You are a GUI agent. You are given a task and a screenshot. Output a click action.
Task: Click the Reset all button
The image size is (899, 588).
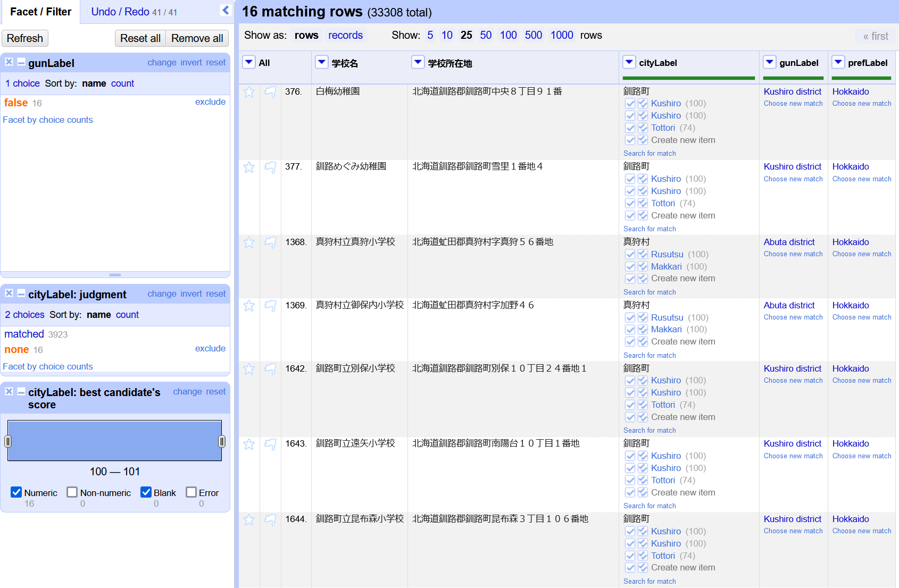tap(140, 38)
